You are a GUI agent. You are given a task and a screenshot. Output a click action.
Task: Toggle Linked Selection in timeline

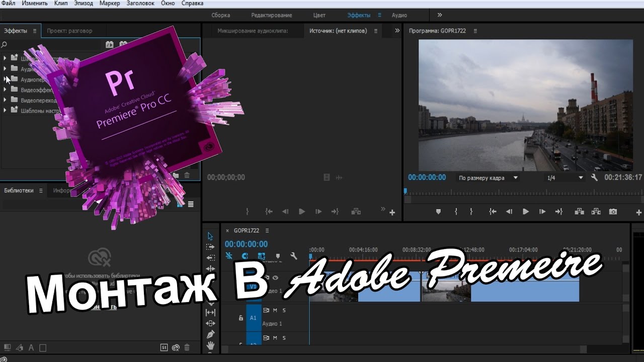tap(261, 256)
